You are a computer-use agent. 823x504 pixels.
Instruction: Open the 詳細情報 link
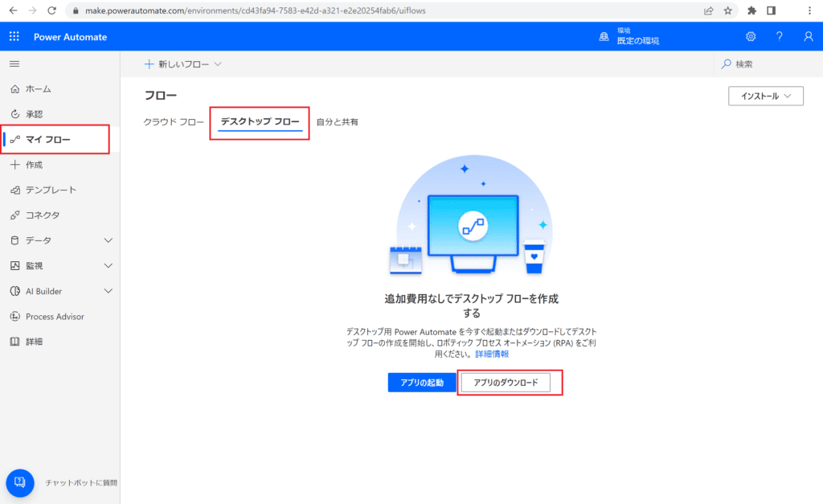coord(491,354)
